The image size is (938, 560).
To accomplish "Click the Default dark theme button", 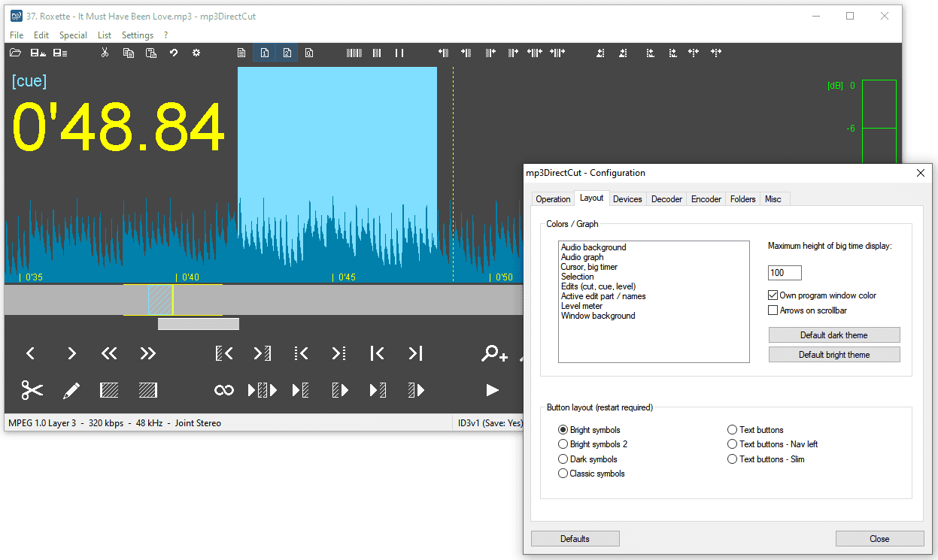I will [834, 335].
